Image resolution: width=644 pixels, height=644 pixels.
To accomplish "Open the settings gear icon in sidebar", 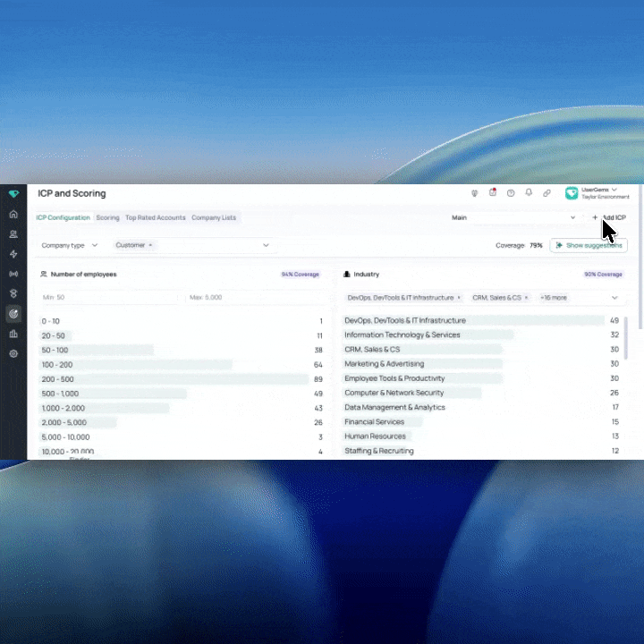I will tap(13, 353).
